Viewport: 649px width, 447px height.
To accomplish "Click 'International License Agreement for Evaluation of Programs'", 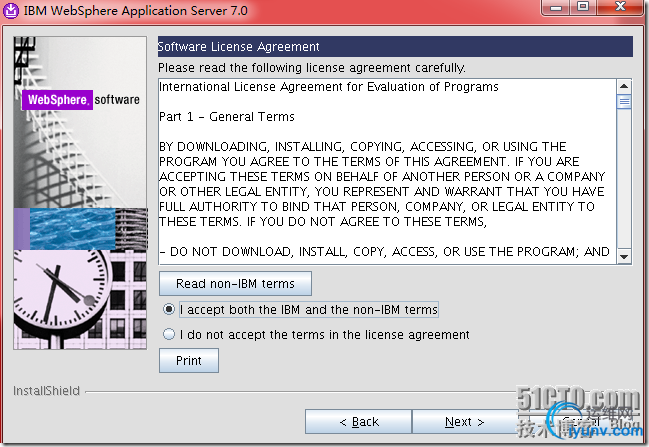I will tap(329, 87).
